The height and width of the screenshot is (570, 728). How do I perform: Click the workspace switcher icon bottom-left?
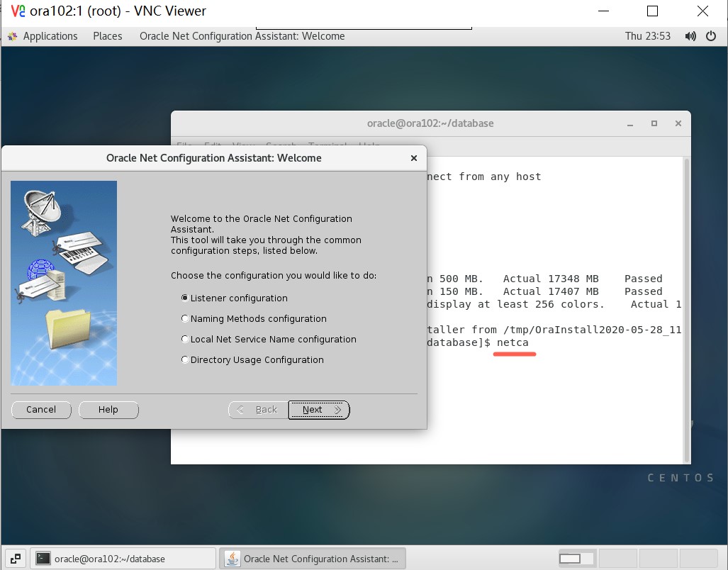pos(15,558)
